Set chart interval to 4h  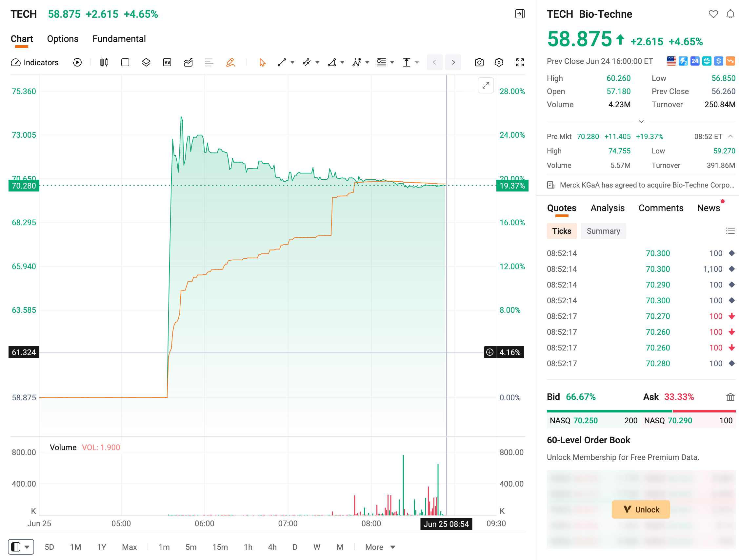(x=272, y=547)
